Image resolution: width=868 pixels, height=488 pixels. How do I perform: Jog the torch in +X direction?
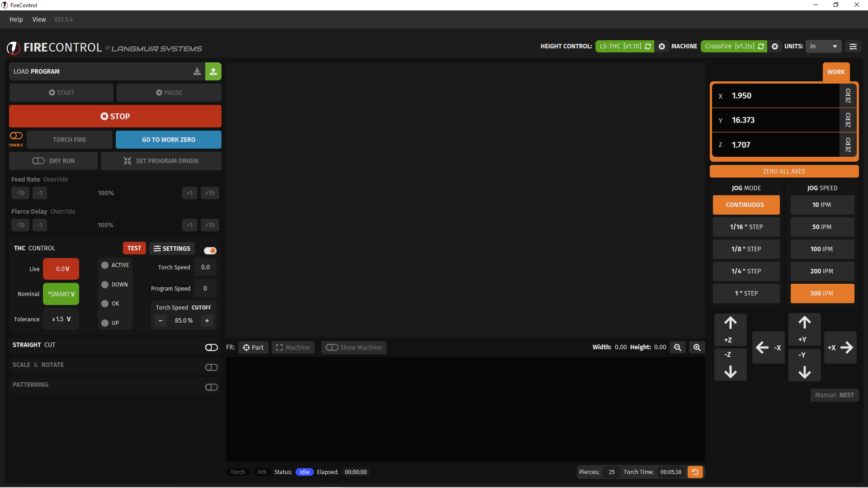pyautogui.click(x=840, y=347)
